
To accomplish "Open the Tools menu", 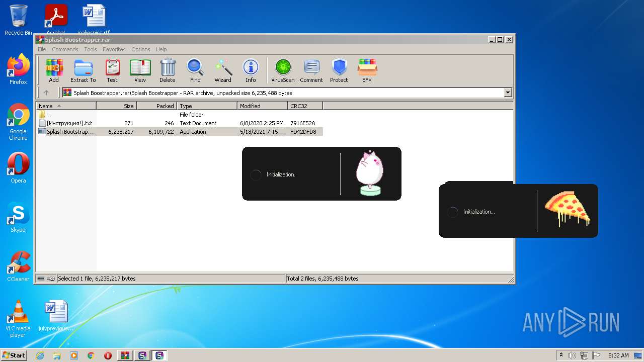I will coord(91,49).
